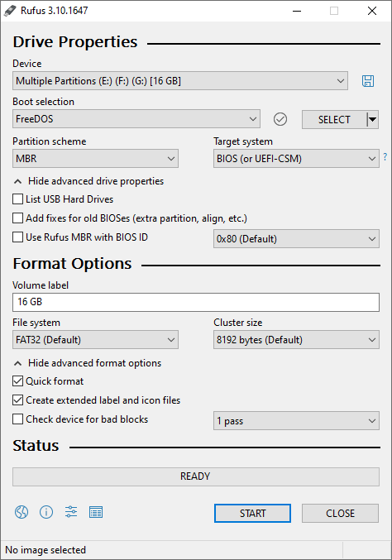392x560 pixels.
Task: Show the About info icon
Action: (46, 512)
